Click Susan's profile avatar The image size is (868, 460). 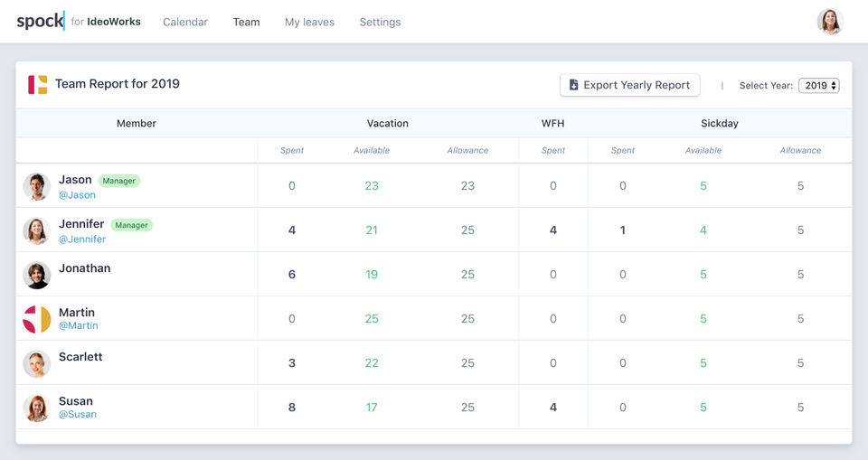(36, 408)
